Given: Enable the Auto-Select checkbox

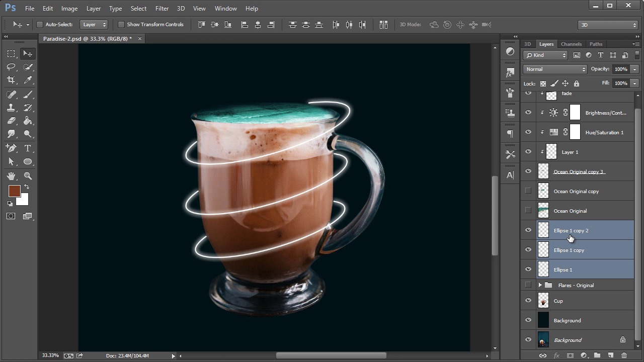Looking at the screenshot, I should coord(40,25).
